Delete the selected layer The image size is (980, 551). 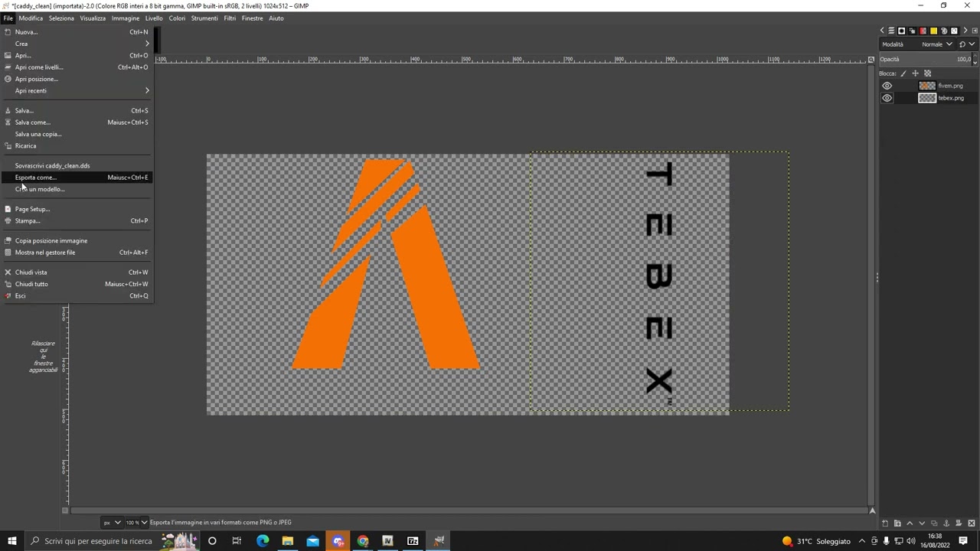click(972, 523)
